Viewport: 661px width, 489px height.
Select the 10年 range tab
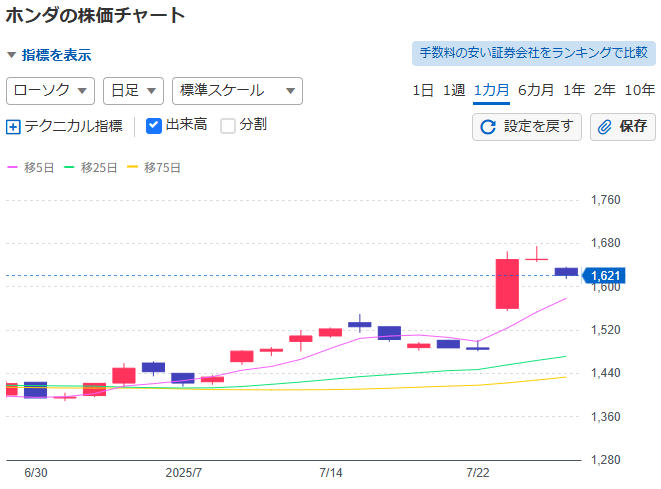pyautogui.click(x=640, y=90)
